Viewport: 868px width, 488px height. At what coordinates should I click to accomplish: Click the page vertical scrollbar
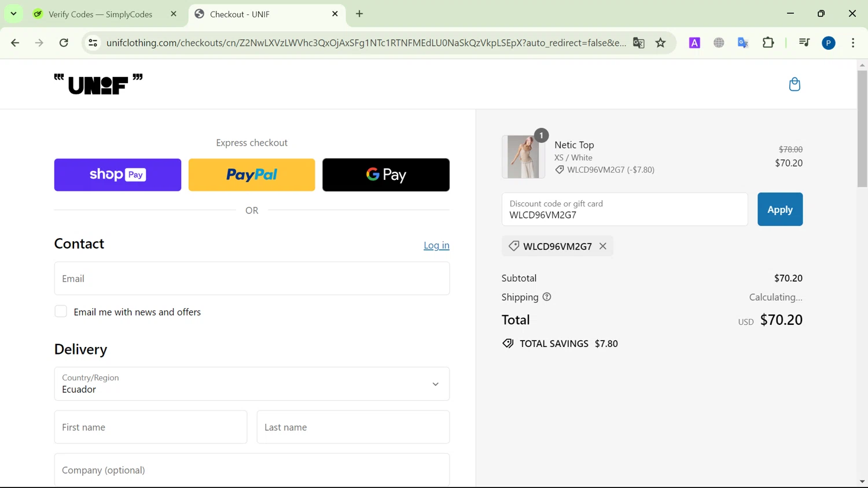click(x=862, y=129)
